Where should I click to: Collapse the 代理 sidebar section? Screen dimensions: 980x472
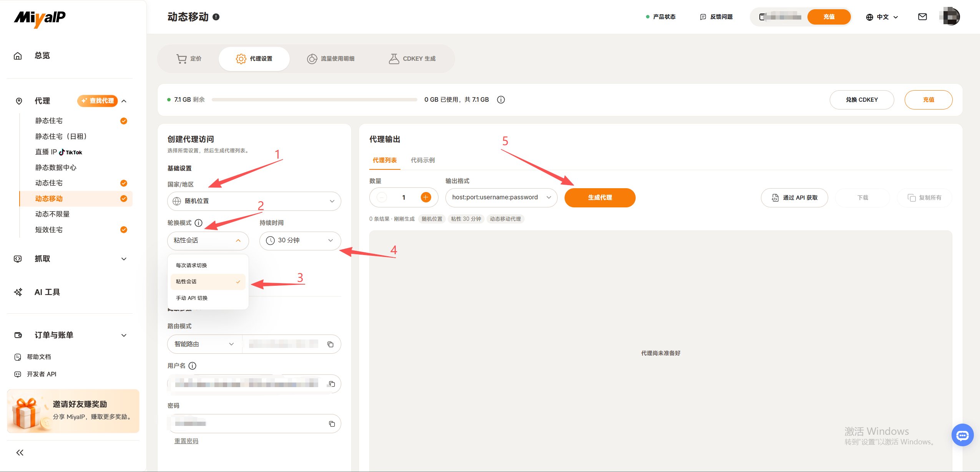(x=124, y=101)
